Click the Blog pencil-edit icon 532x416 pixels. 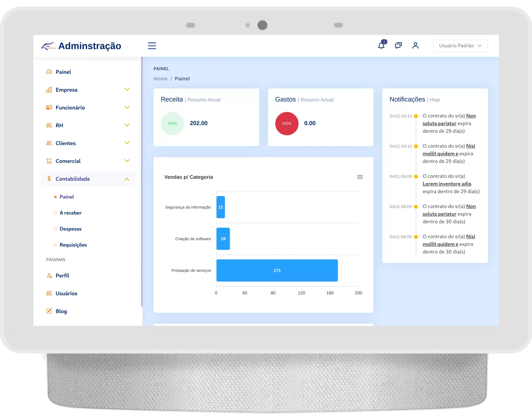coord(49,311)
